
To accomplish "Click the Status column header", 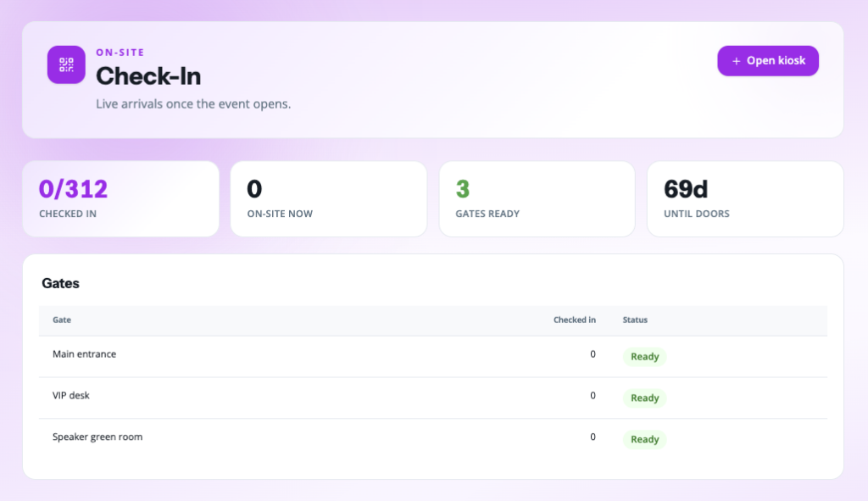I will point(635,320).
